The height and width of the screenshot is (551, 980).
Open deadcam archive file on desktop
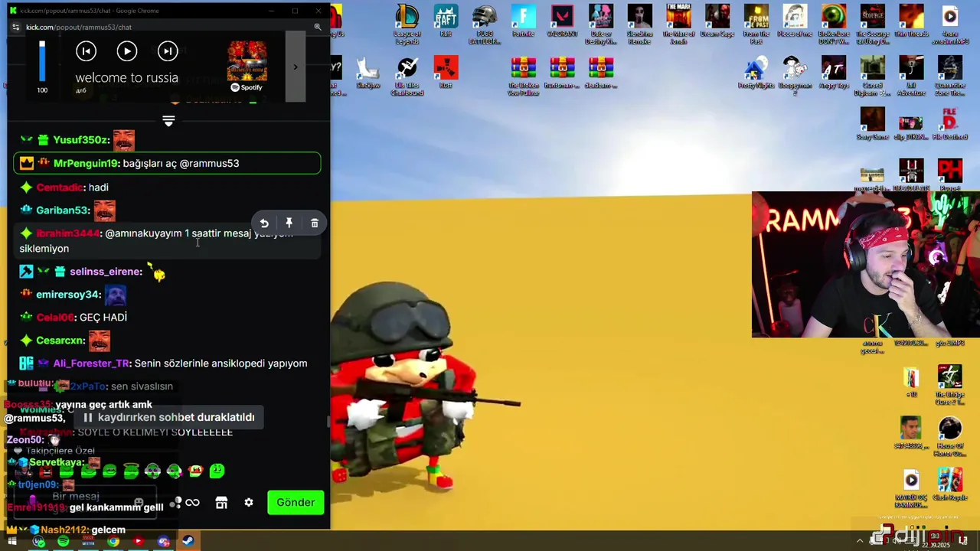pos(601,72)
